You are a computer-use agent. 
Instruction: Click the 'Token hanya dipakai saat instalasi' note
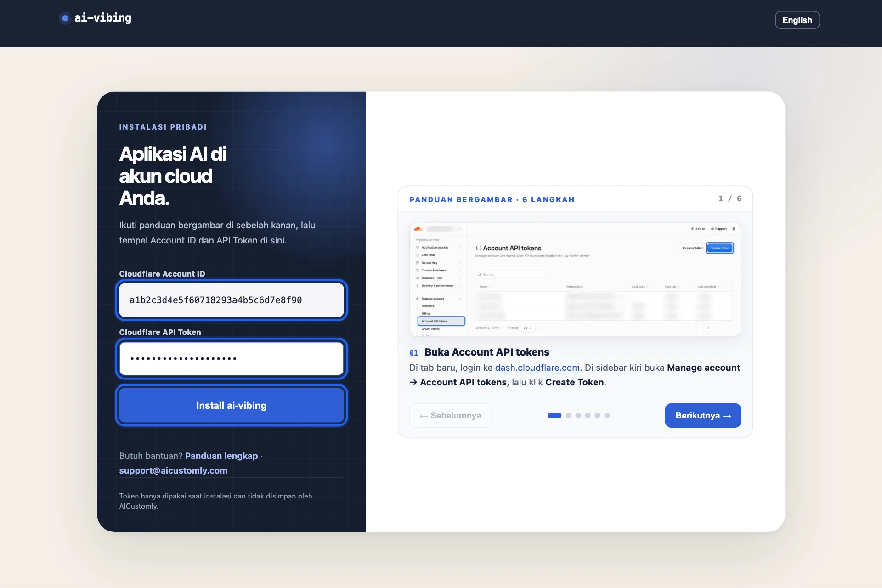click(x=215, y=501)
